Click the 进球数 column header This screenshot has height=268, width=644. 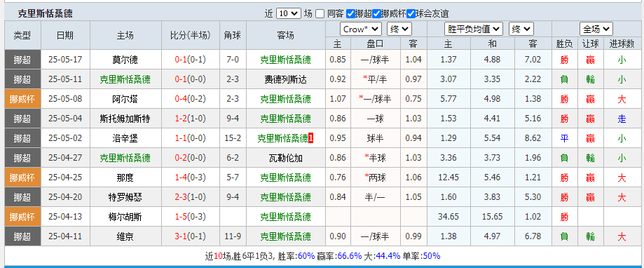click(622, 43)
